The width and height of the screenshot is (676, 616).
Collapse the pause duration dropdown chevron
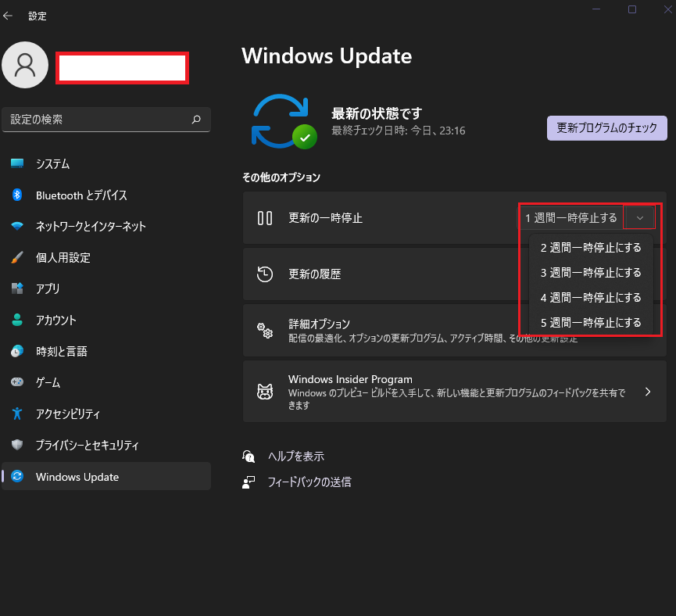(x=640, y=218)
